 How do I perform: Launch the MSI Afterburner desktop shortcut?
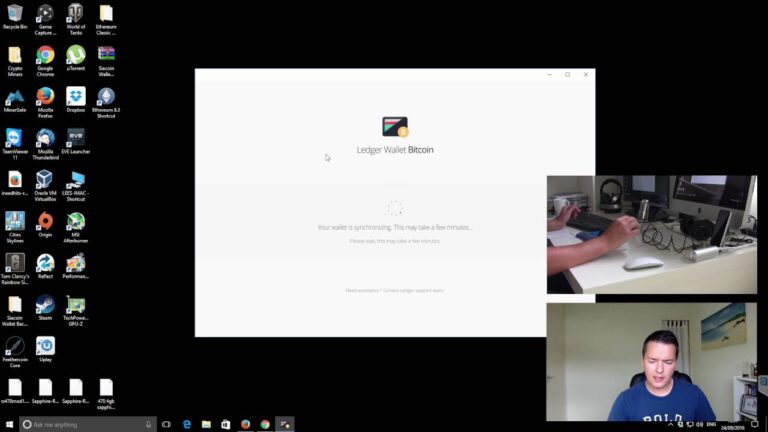(x=76, y=222)
